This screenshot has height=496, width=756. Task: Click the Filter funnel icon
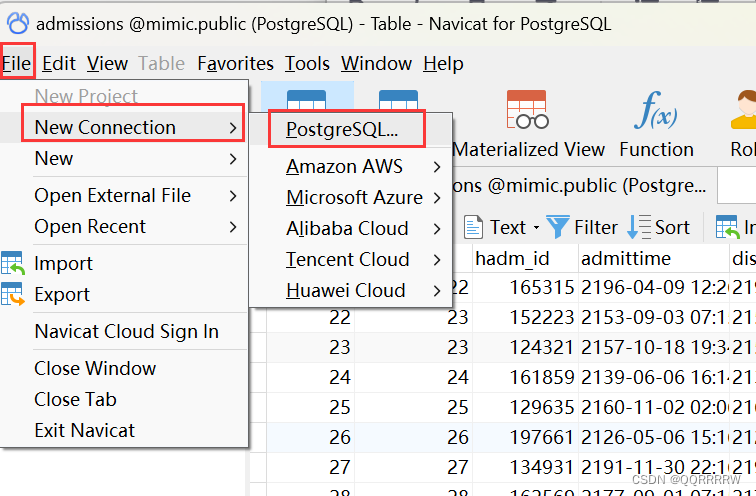point(558,227)
